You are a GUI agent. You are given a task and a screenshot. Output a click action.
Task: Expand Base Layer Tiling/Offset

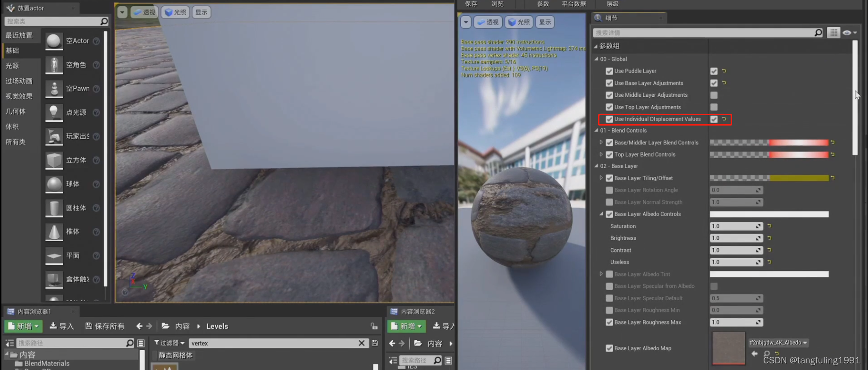pyautogui.click(x=601, y=178)
